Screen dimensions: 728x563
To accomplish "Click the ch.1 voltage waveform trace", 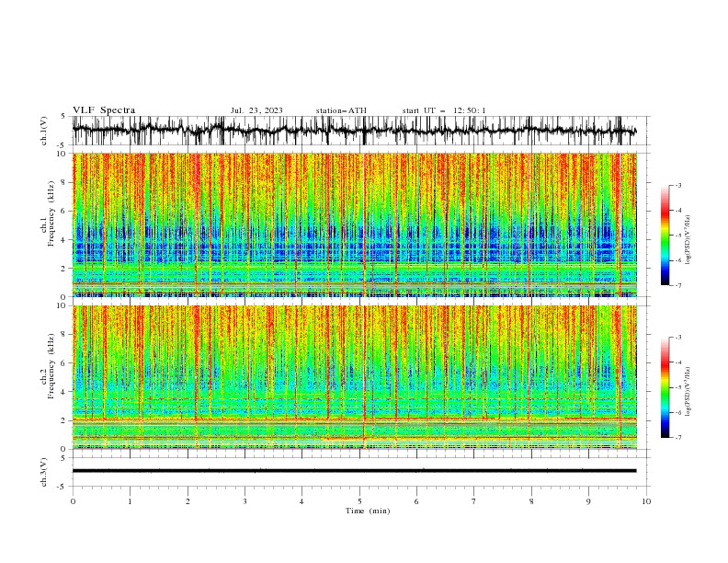I will tap(354, 131).
